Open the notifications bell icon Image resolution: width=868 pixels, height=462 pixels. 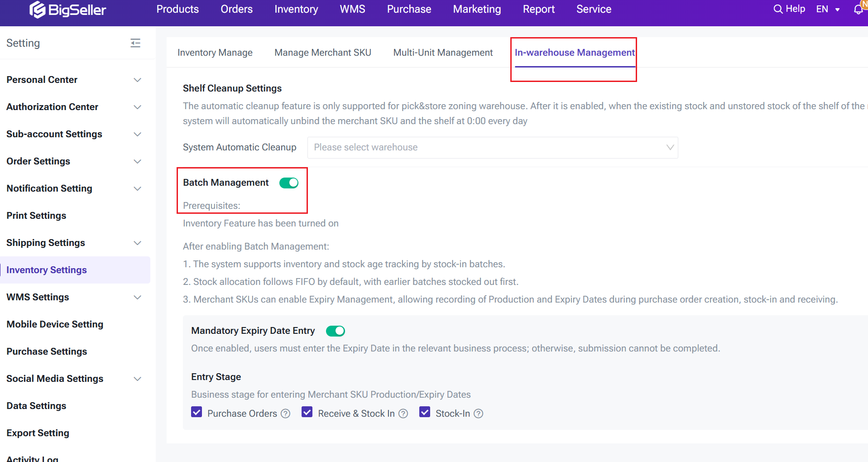point(858,10)
